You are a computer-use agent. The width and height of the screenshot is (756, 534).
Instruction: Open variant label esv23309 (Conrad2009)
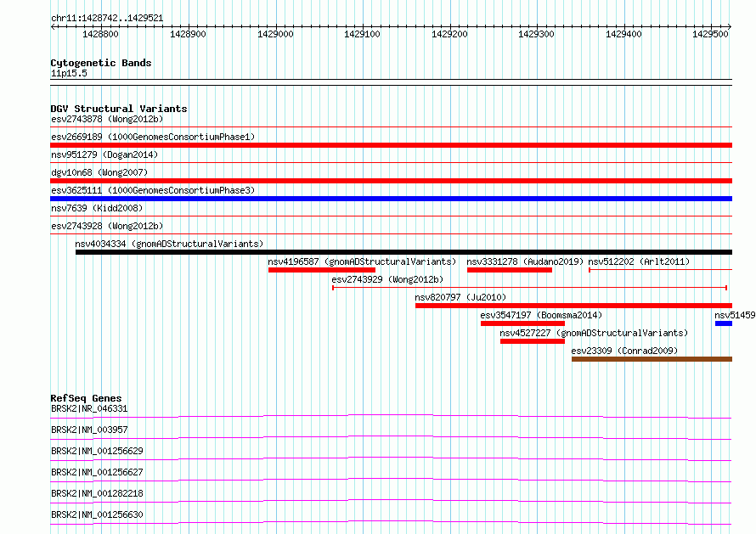click(624, 351)
